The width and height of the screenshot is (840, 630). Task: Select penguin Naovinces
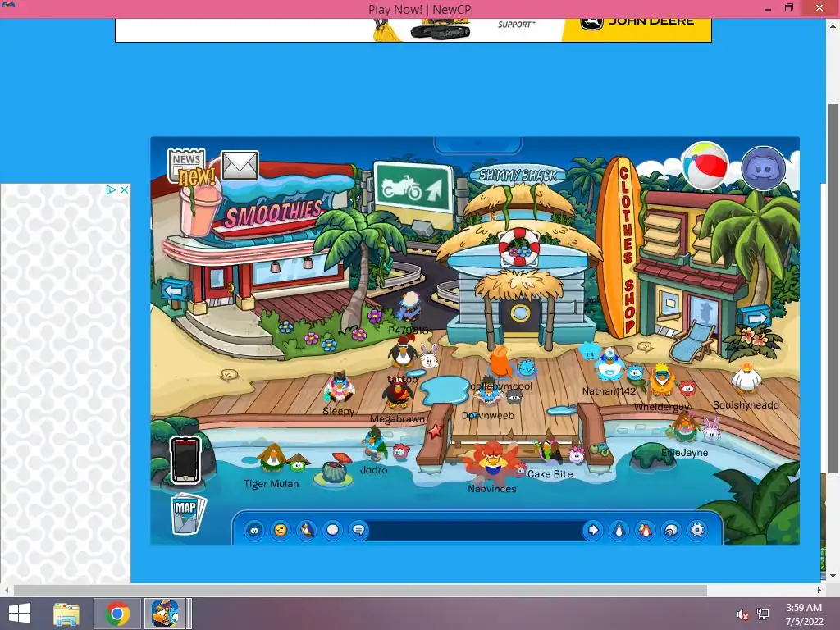[x=491, y=462]
